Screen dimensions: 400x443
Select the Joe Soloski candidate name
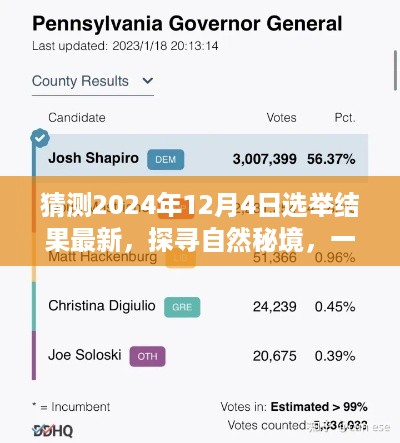point(85,355)
